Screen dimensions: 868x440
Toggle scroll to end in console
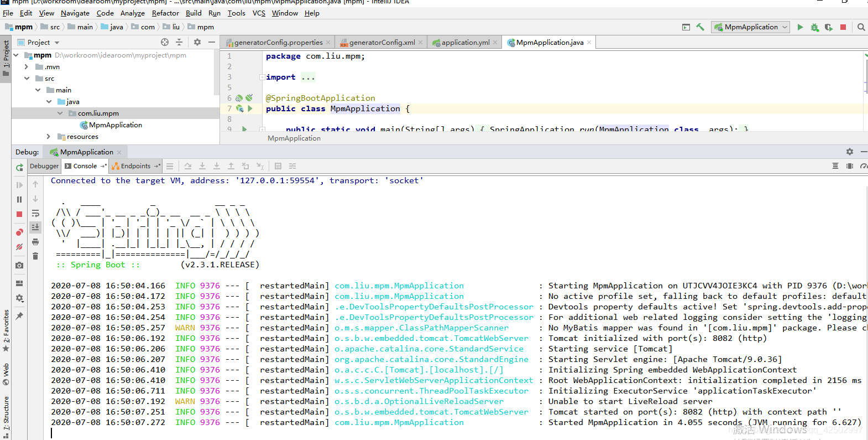35,227
